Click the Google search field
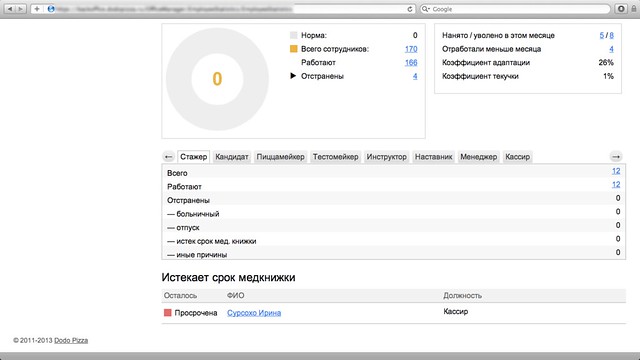 tap(516, 9)
